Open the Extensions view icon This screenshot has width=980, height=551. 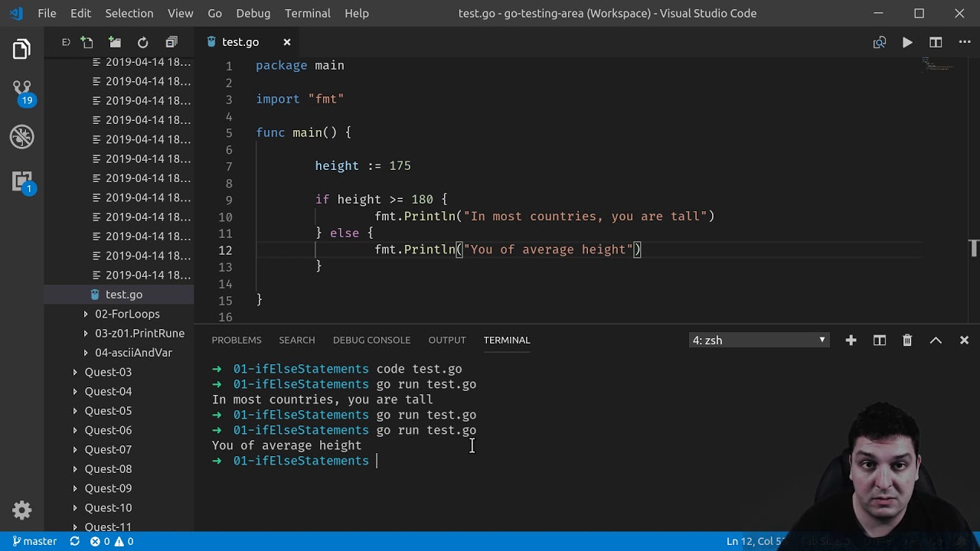(x=21, y=181)
